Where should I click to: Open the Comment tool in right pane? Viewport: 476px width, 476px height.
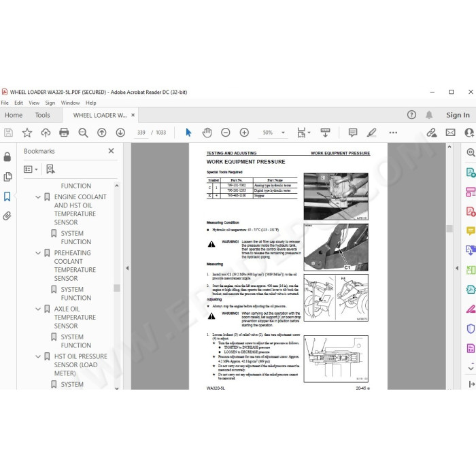[471, 231]
